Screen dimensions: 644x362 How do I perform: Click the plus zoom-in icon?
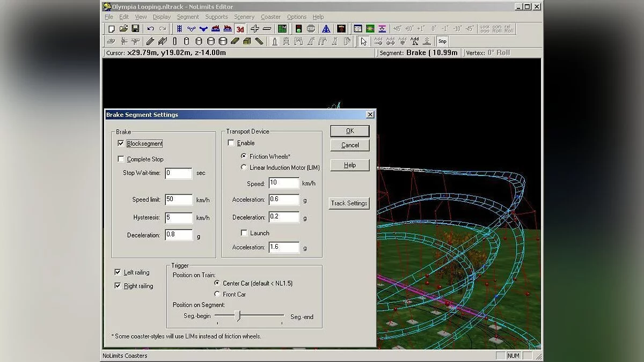255,28
